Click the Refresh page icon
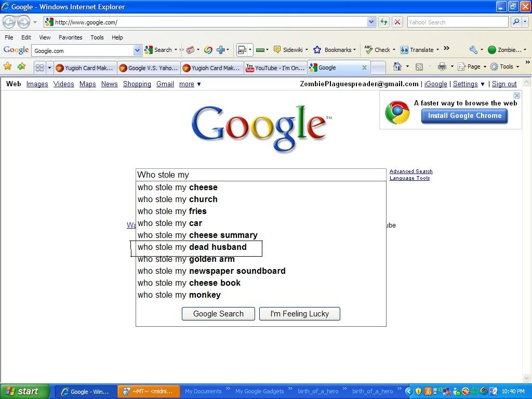The width and height of the screenshot is (532, 399). [383, 22]
